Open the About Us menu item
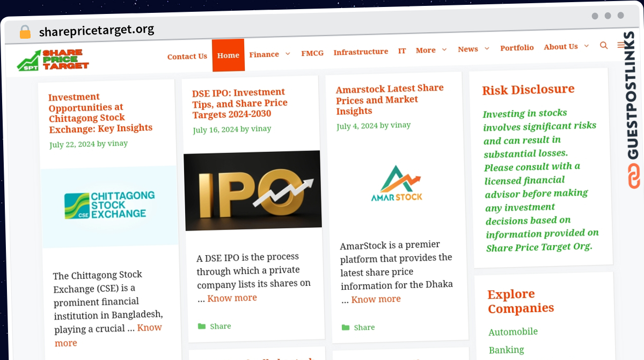Screen dimensions: 644x360 (561, 47)
